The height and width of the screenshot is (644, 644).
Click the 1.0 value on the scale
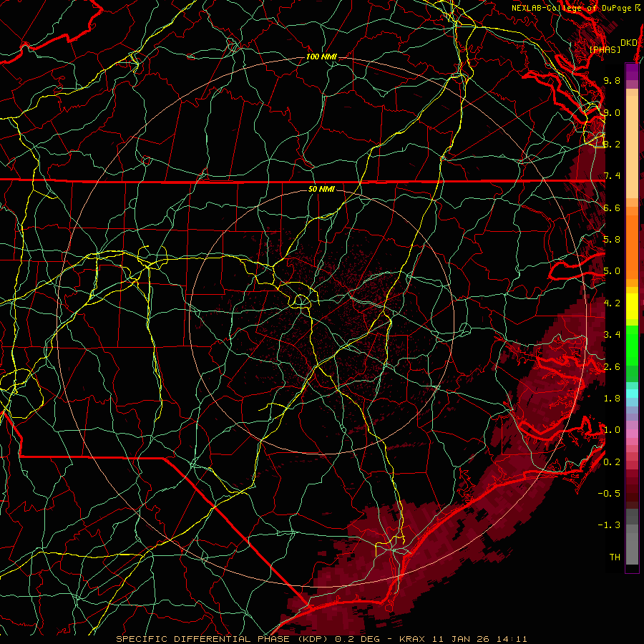(x=612, y=430)
